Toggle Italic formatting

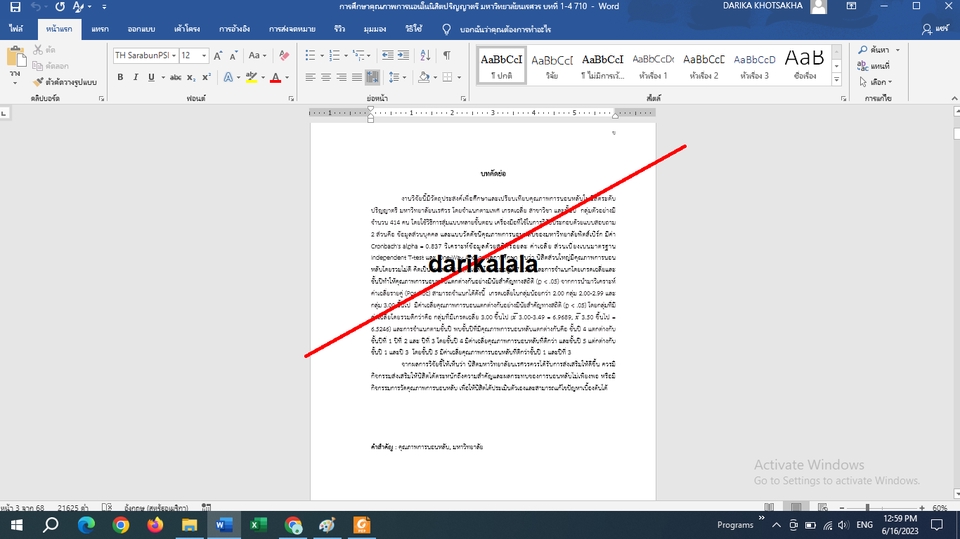pyautogui.click(x=135, y=77)
